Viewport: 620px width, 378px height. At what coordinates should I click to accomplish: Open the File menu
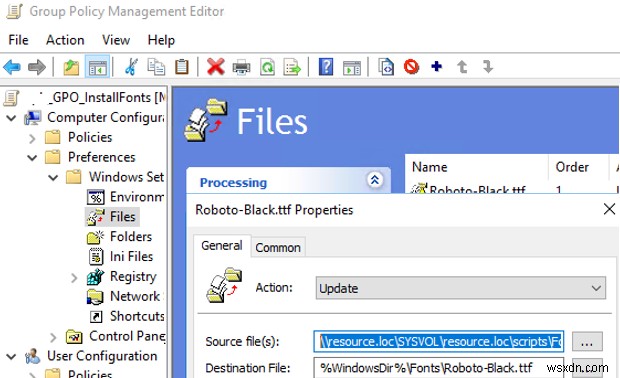pyautogui.click(x=18, y=40)
